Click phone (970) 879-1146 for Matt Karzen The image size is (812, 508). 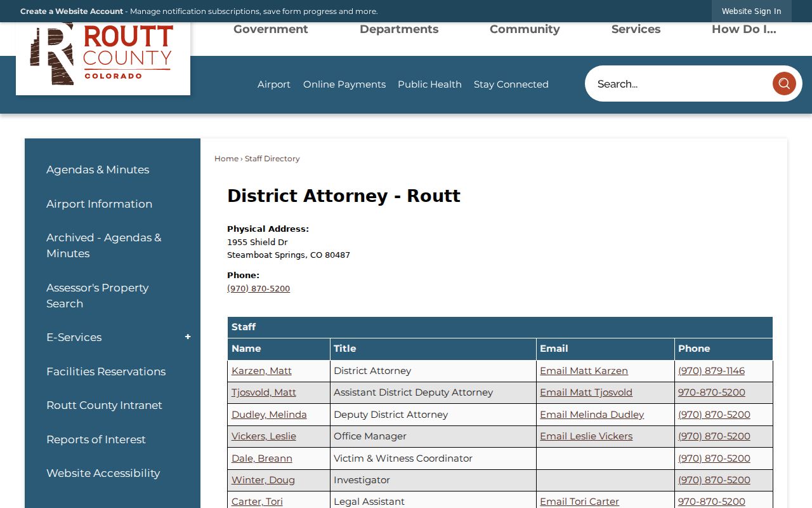[x=711, y=371]
